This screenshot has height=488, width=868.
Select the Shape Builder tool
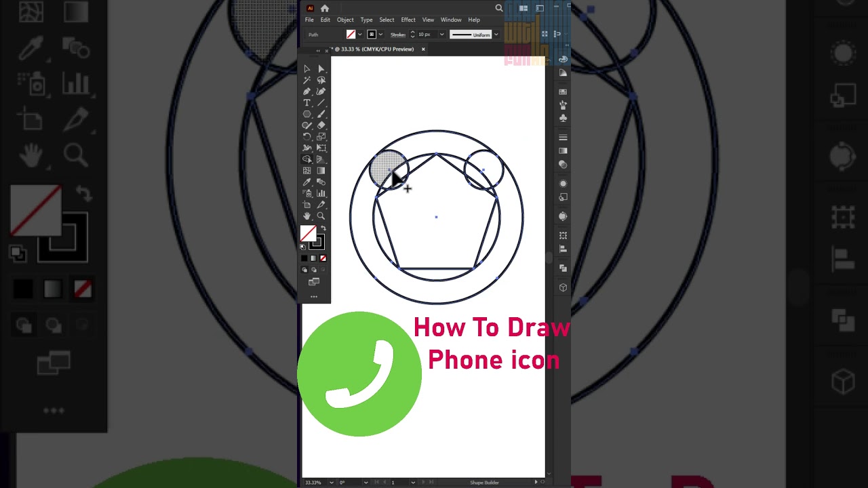click(307, 159)
